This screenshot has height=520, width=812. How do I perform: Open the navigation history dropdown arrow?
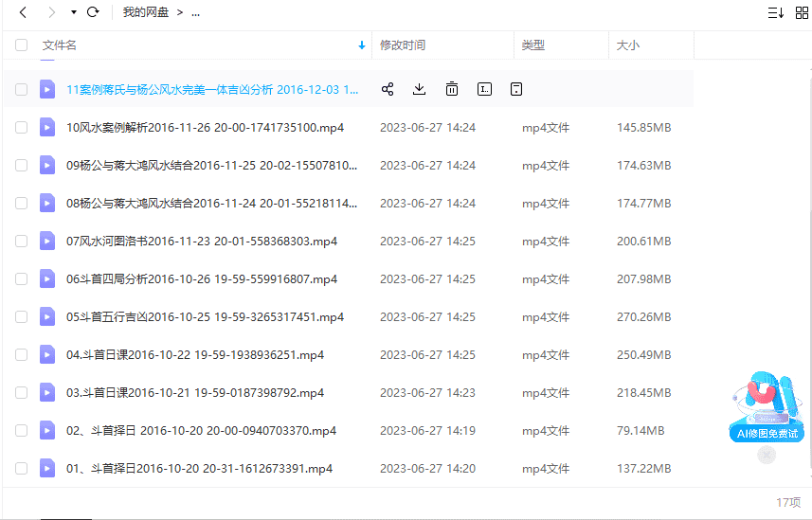[x=73, y=12]
